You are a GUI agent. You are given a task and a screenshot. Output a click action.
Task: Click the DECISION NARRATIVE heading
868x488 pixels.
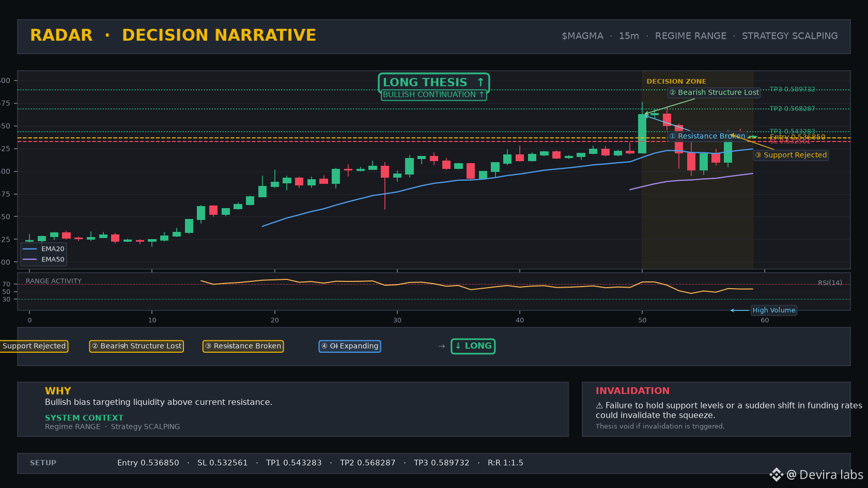coord(219,35)
